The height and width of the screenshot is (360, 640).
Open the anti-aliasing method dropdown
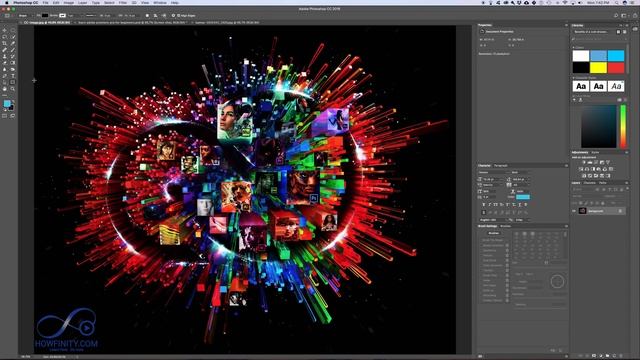click(523, 220)
